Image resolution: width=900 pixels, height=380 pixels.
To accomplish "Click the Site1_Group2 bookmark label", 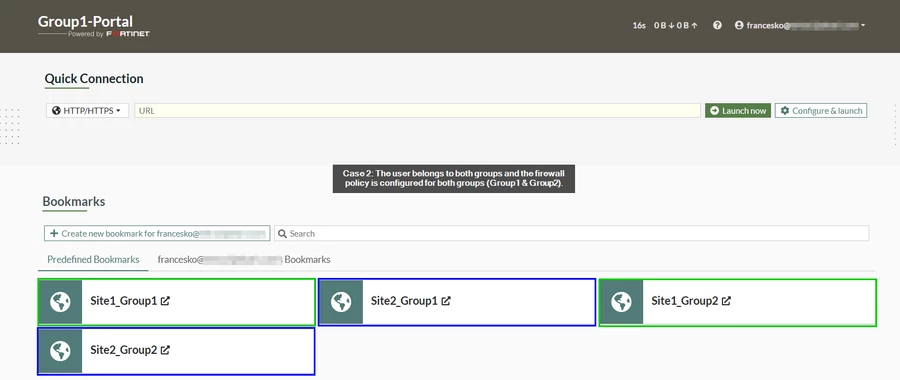I will (x=685, y=301).
